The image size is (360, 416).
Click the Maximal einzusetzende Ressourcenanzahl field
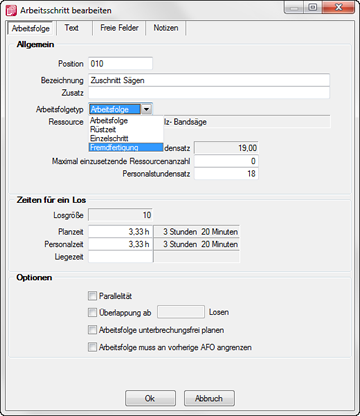pyautogui.click(x=226, y=161)
